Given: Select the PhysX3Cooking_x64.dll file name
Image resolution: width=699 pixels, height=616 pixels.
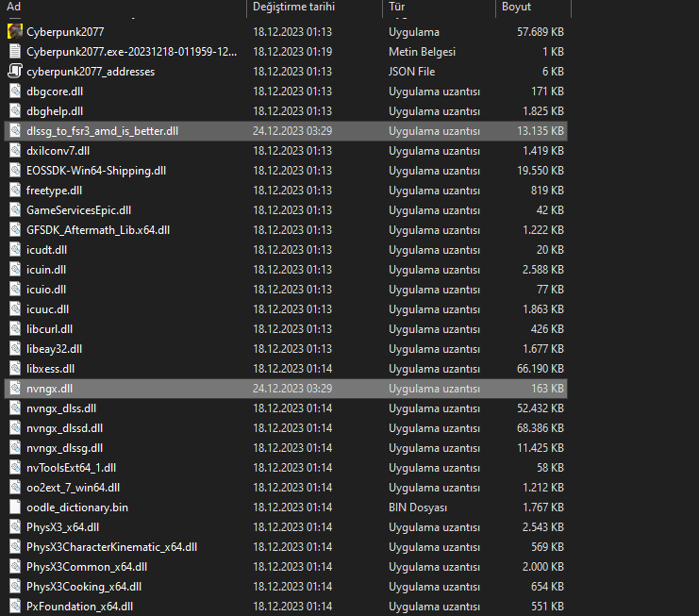Looking at the screenshot, I should click(84, 587).
